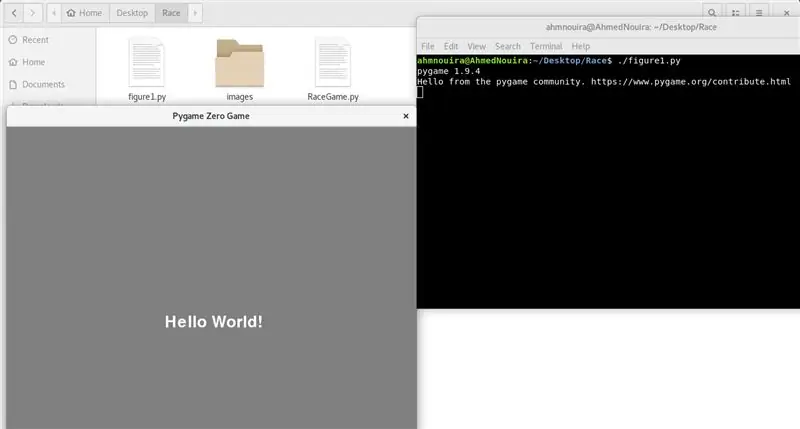Click the pygame.org contribute link in terminal
This screenshot has height=429, width=800.
[691, 82]
